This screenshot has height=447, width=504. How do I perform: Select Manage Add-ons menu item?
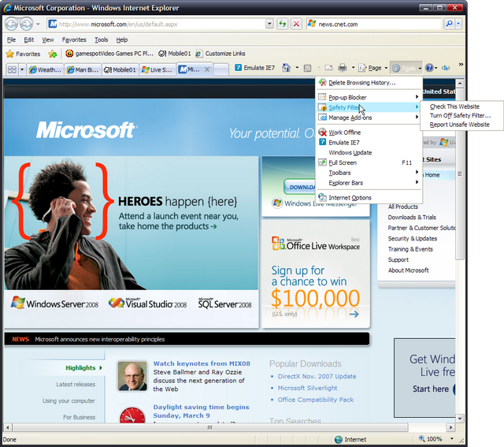point(369,117)
